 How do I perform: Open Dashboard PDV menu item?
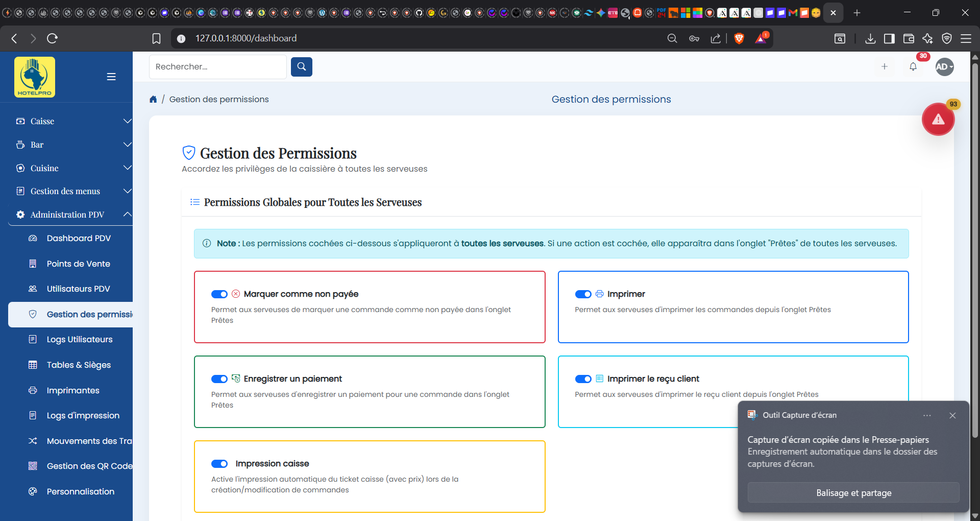[x=70, y=238]
